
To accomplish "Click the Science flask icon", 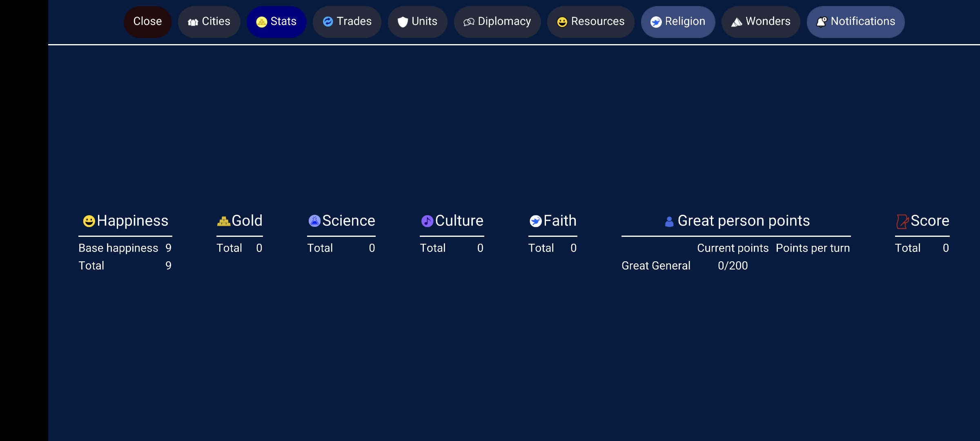I will (314, 221).
